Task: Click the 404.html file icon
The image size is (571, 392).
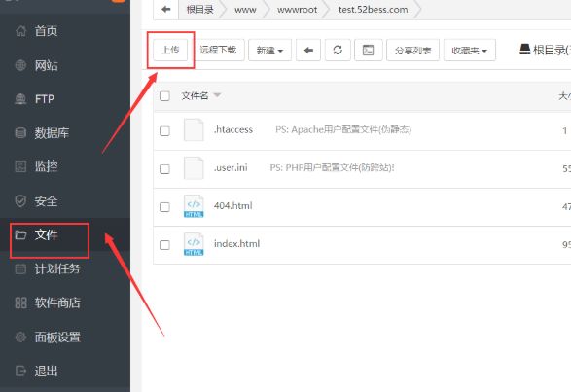Action: pos(194,206)
